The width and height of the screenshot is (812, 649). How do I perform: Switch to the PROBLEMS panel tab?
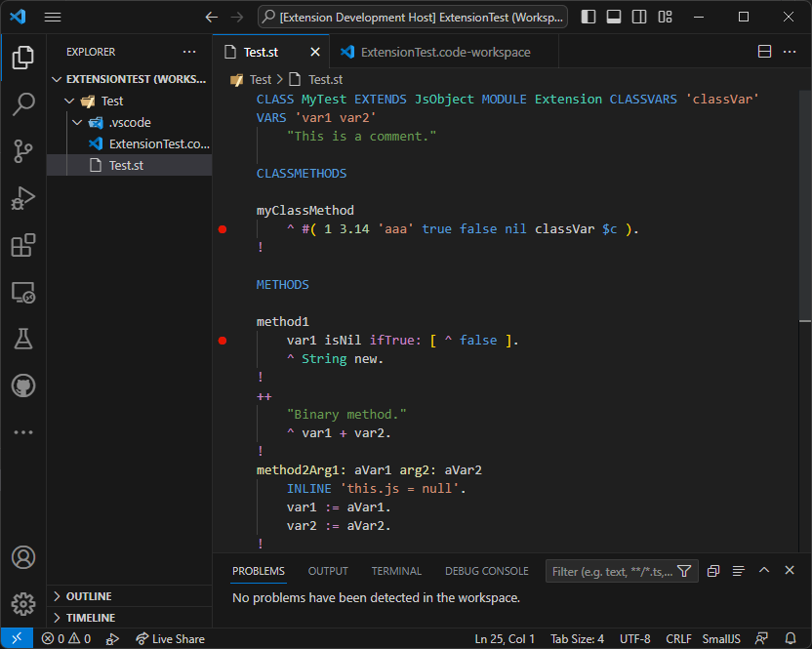(259, 571)
